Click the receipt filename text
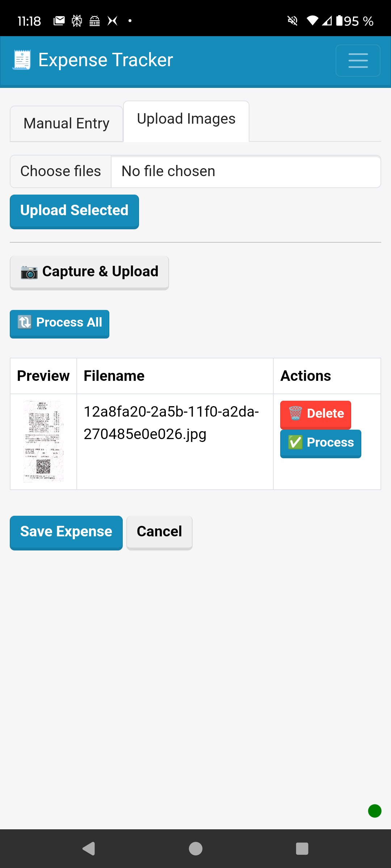This screenshot has width=391, height=868. tap(171, 423)
